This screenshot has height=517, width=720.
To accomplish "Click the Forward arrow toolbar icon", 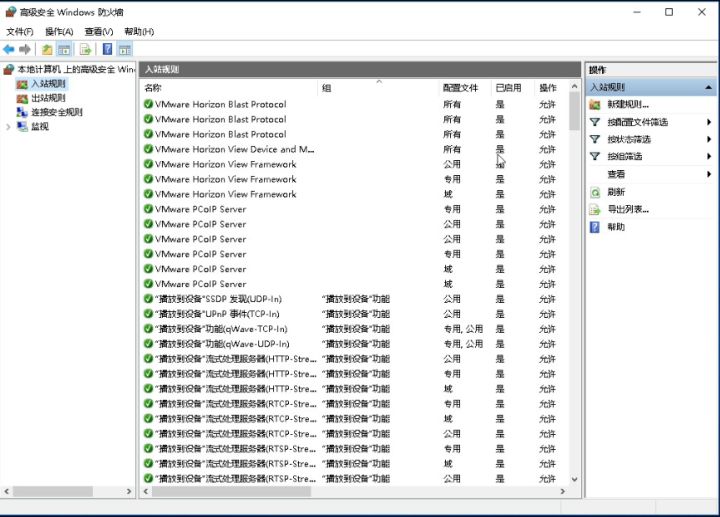I will pos(25,49).
